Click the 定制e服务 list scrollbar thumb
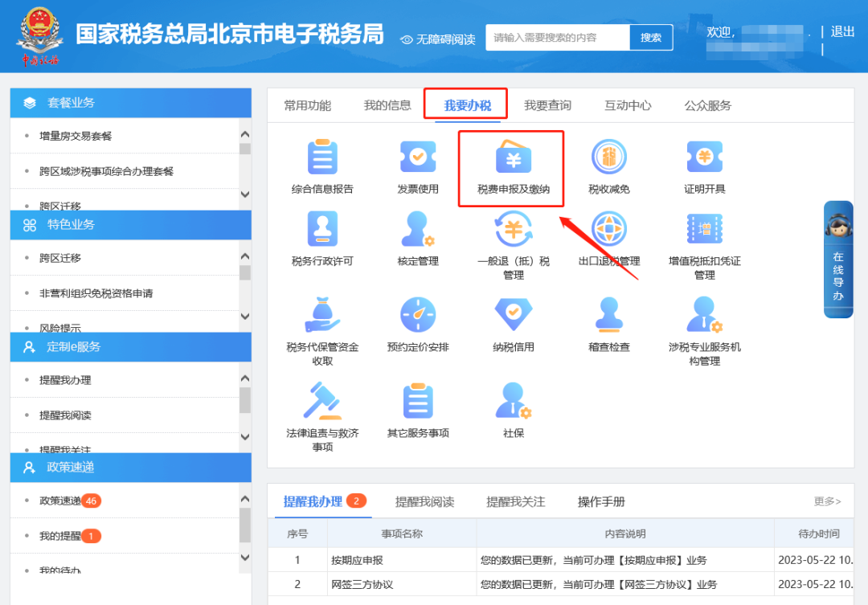Screen dimensions: 868x605 (x=244, y=400)
